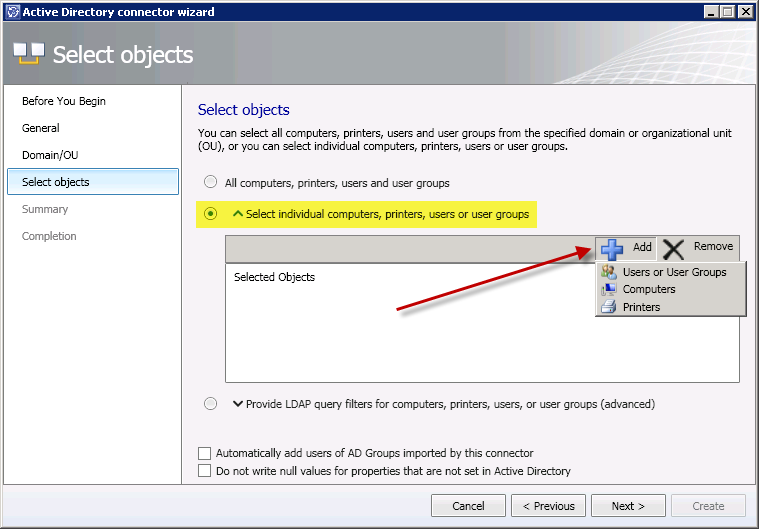Enable automatically add users of AD Groups

[205, 453]
